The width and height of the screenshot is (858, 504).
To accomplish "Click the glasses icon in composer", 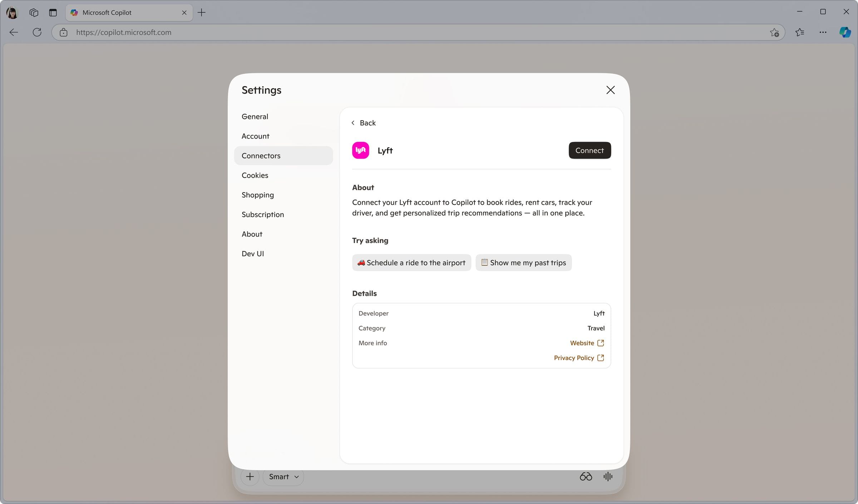I will click(586, 476).
